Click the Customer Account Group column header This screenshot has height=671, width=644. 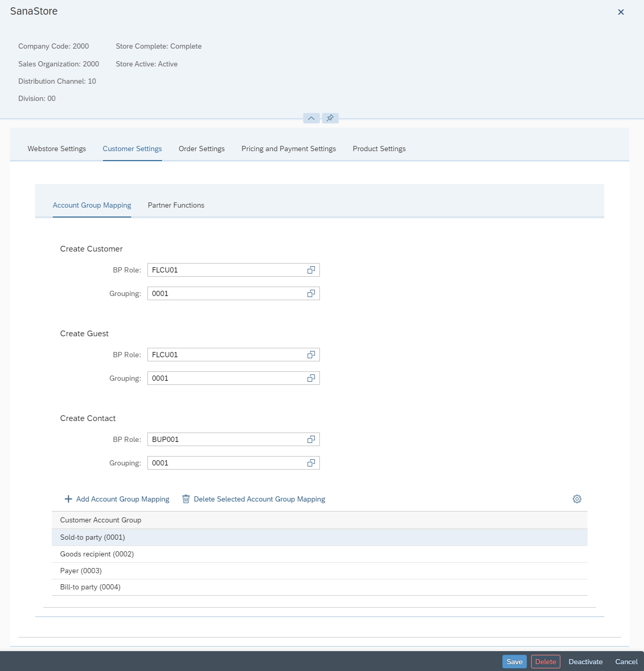point(319,520)
